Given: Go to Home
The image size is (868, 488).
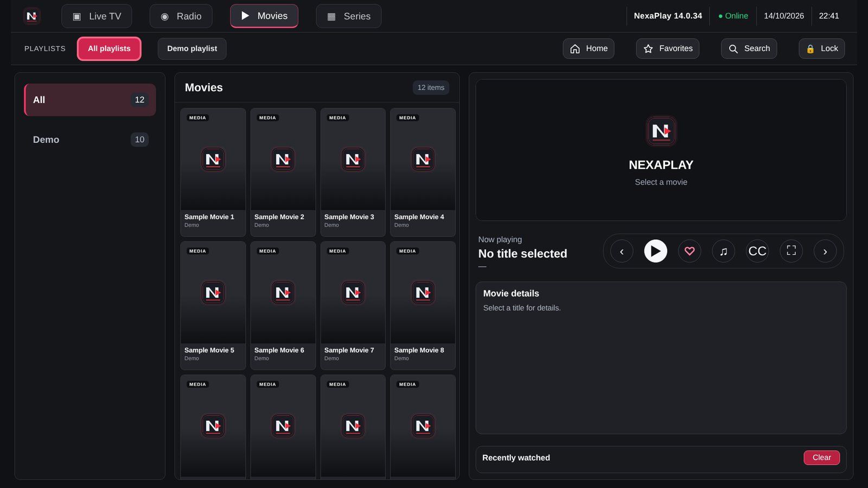Looking at the screenshot, I should (x=589, y=49).
